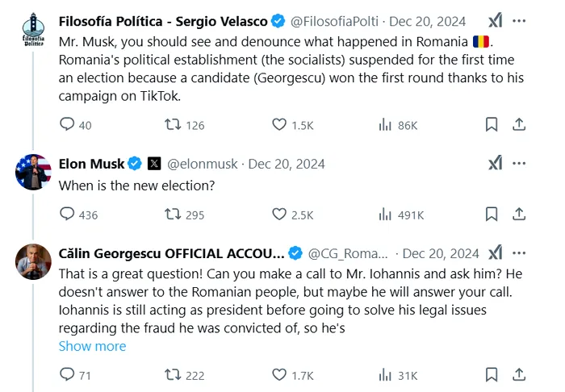This screenshot has width=565, height=392.
Task: Click Elon Musk's profile avatar
Action: pos(34,172)
